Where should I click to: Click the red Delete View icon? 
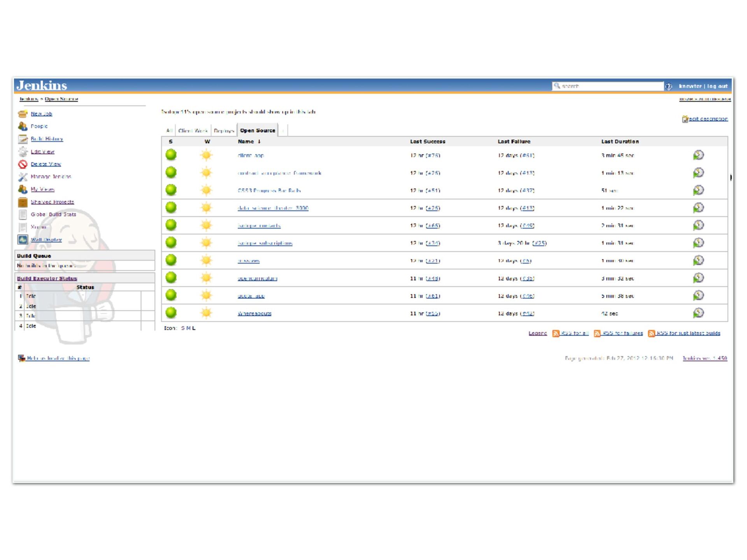click(23, 164)
